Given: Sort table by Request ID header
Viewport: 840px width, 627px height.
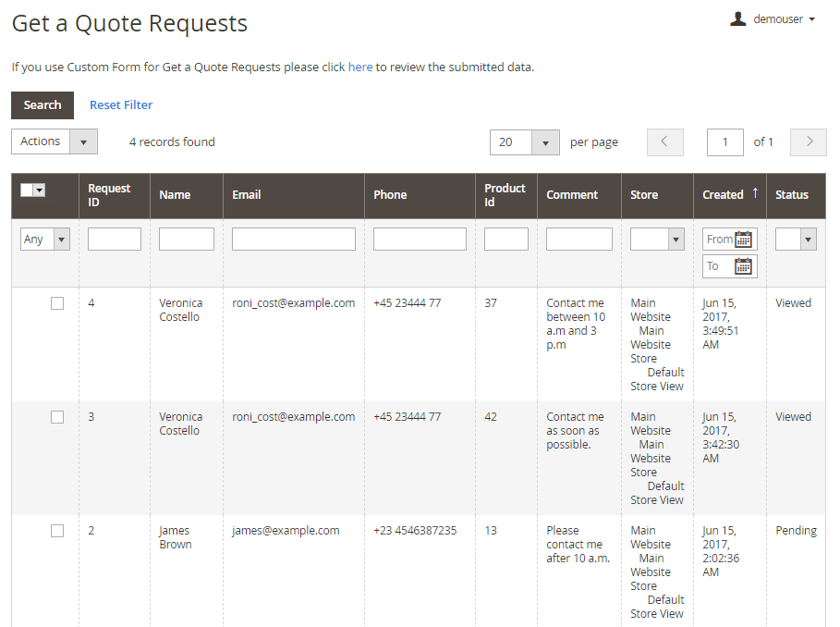Looking at the screenshot, I should 109,194.
